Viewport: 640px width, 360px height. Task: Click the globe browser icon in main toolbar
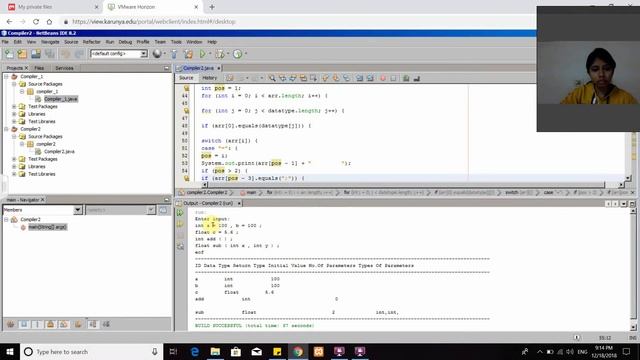click(157, 53)
